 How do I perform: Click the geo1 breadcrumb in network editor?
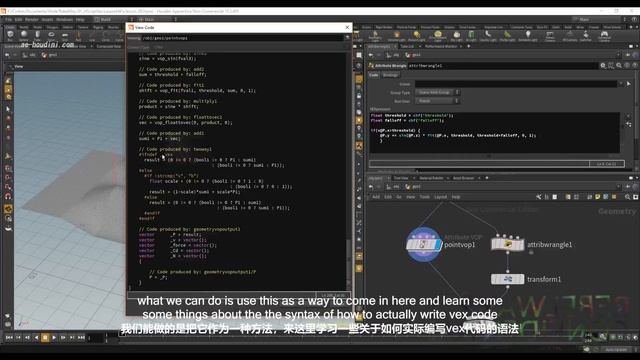click(x=413, y=187)
